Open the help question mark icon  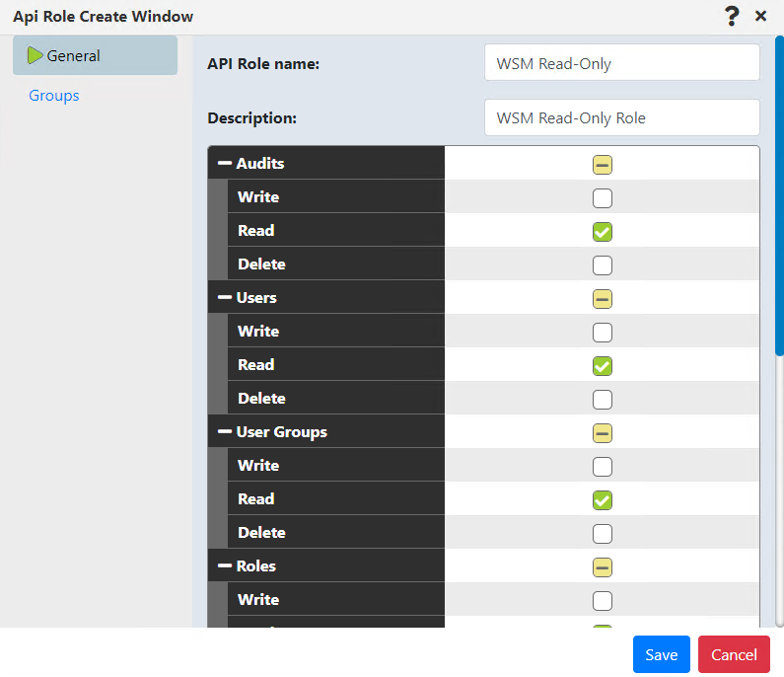point(732,16)
